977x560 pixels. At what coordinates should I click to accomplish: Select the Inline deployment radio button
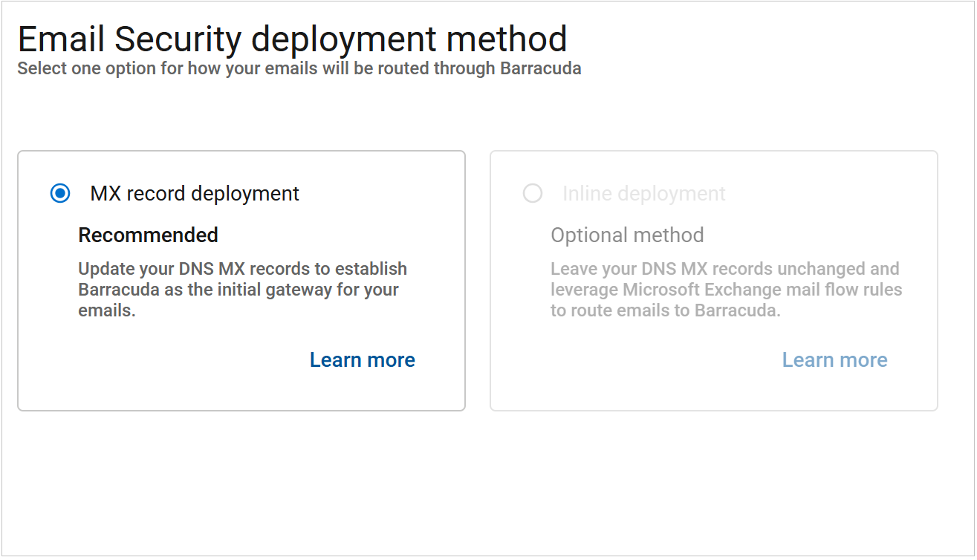[533, 194]
